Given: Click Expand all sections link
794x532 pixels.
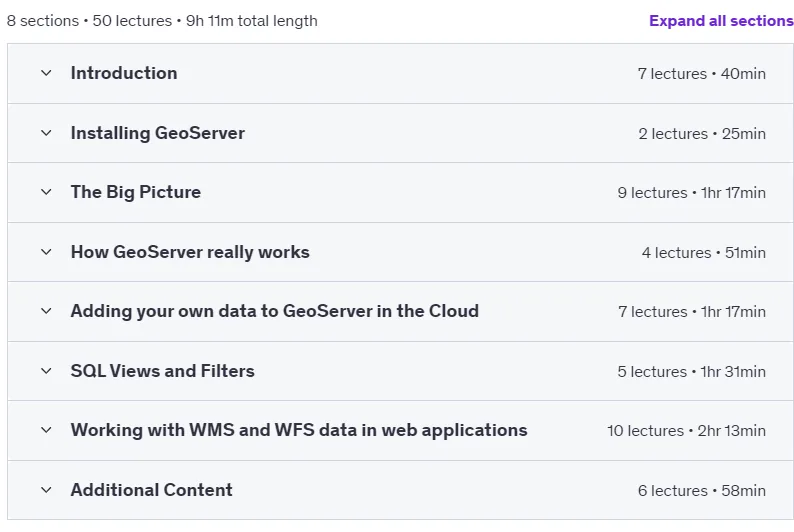Looking at the screenshot, I should tap(721, 21).
